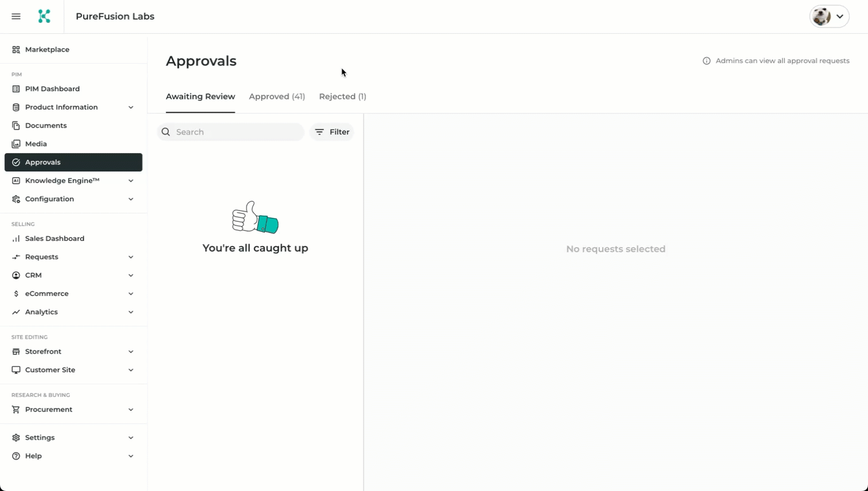868x491 pixels.
Task: Switch to the Rejected (1) tab
Action: point(343,96)
